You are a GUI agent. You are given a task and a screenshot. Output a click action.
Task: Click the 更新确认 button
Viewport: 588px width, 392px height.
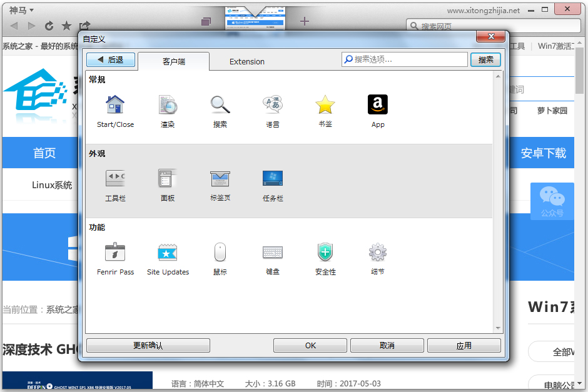[148, 346]
